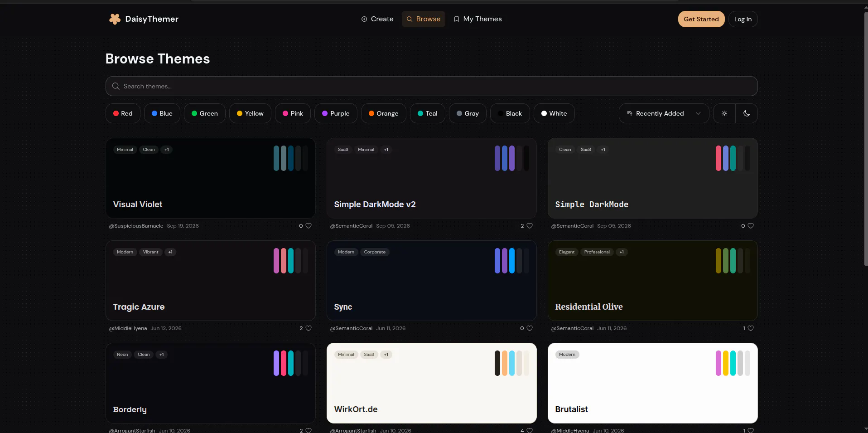Open the Create tab

[x=377, y=19]
